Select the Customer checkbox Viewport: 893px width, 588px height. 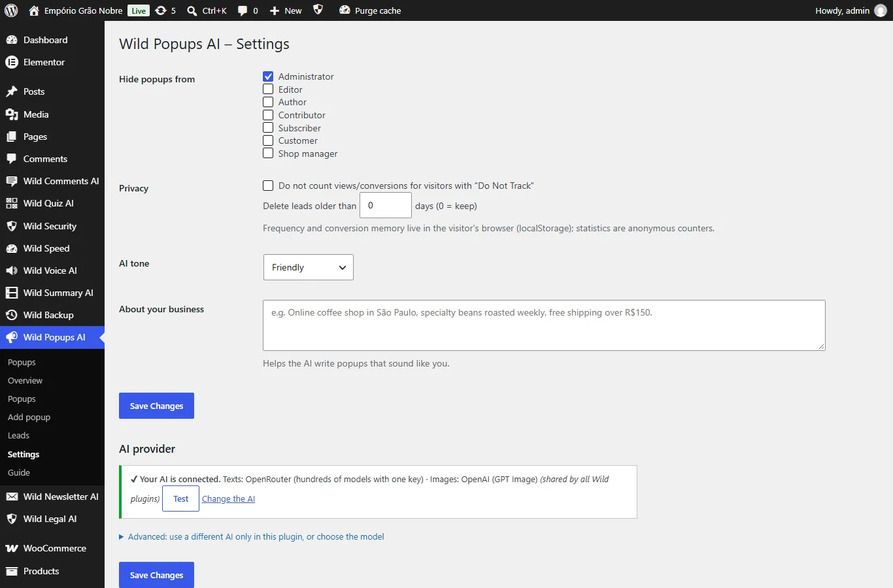coord(268,140)
